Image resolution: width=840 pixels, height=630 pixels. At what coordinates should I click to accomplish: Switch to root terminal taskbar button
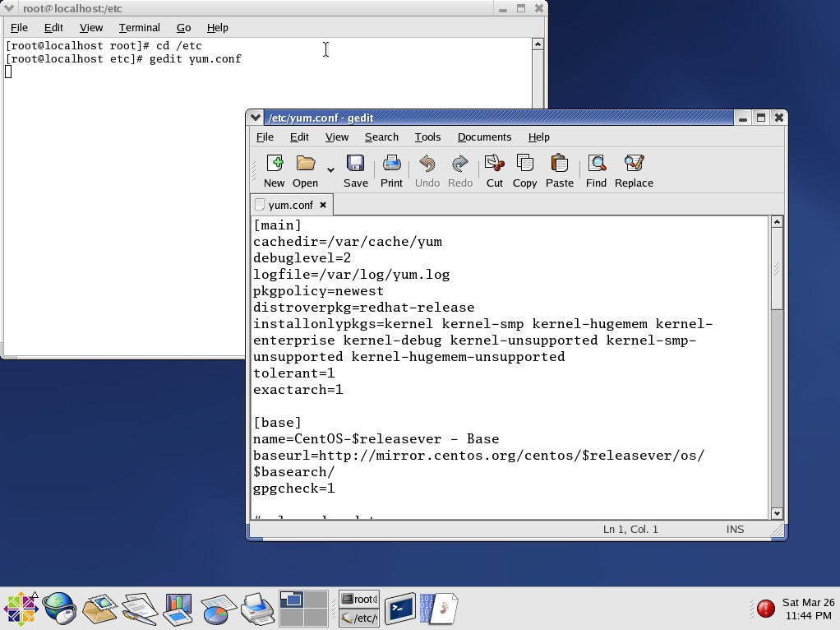(359, 600)
